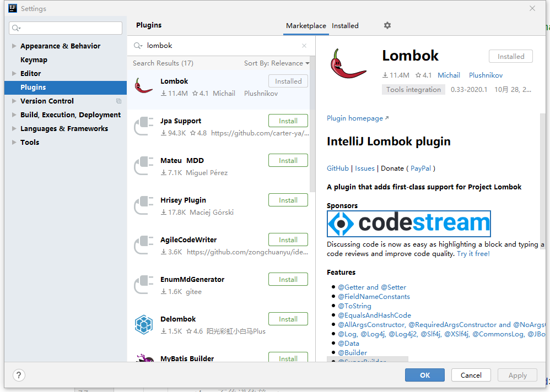Select the EnumMdGenerator plugin name
Screen dimensions: 550x392
pos(192,279)
